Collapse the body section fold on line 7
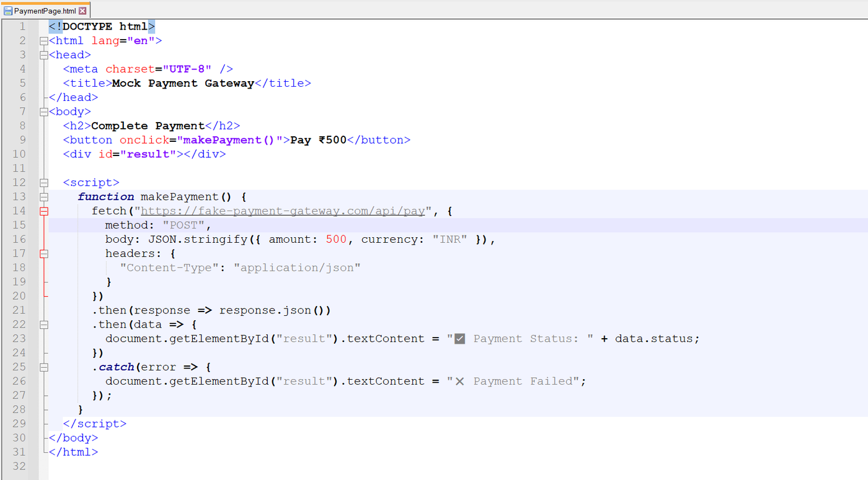868x480 pixels. (x=43, y=112)
